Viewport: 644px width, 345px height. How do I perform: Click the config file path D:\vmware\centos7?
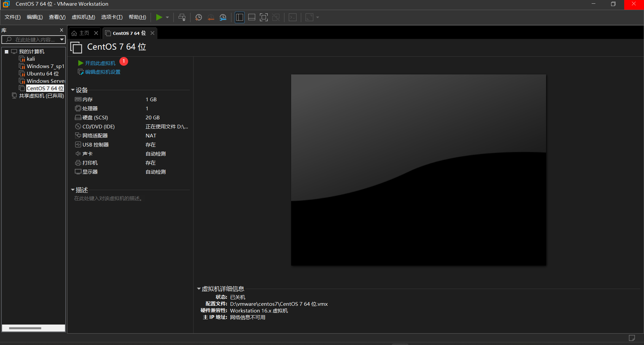click(279, 304)
